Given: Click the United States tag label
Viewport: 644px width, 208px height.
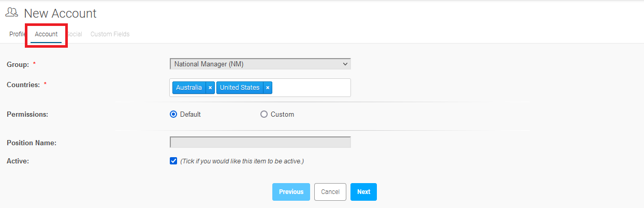Looking at the screenshot, I should point(240,88).
